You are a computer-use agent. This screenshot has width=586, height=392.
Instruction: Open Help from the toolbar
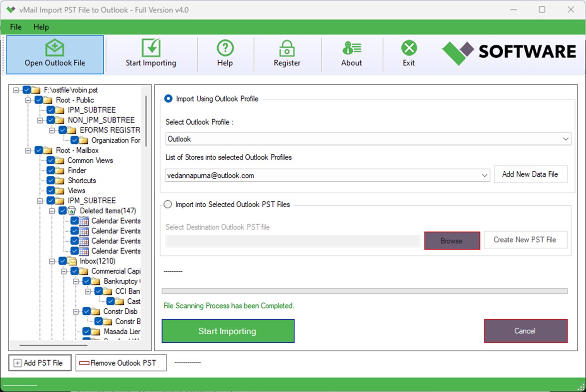tap(225, 49)
